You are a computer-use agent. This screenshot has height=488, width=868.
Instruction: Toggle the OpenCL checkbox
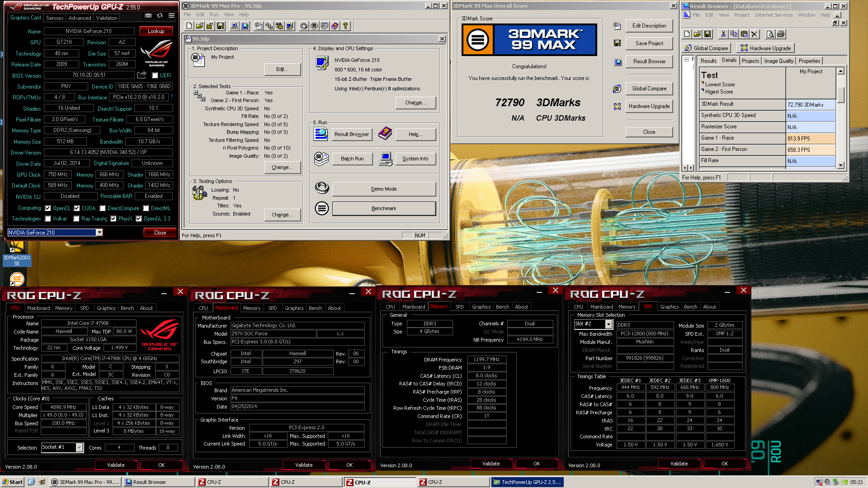(x=48, y=208)
